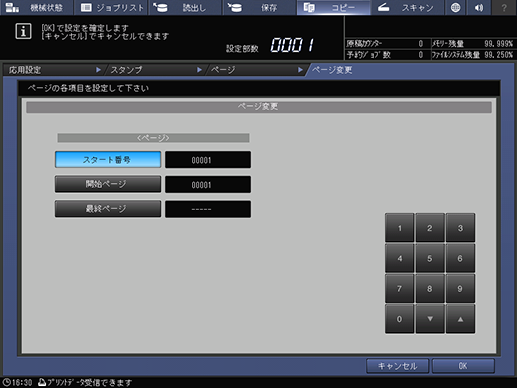Click the キャンセル cancel button
Screen dimensions: 517x388
pyautogui.click(x=397, y=366)
